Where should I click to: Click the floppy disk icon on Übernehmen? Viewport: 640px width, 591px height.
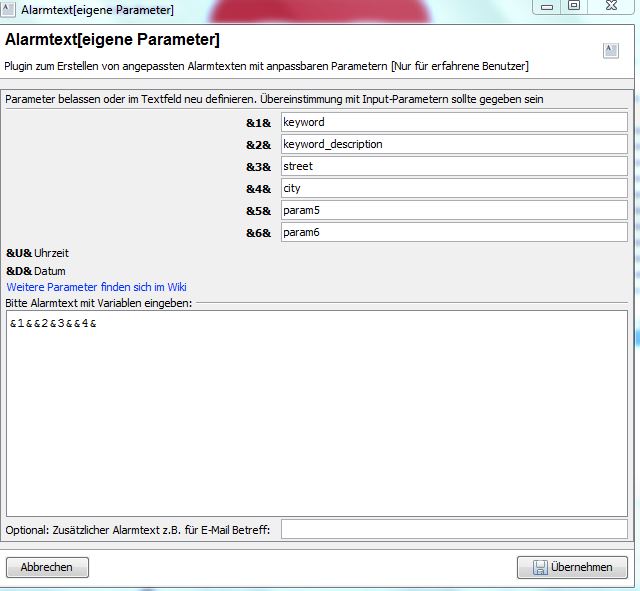(x=539, y=567)
